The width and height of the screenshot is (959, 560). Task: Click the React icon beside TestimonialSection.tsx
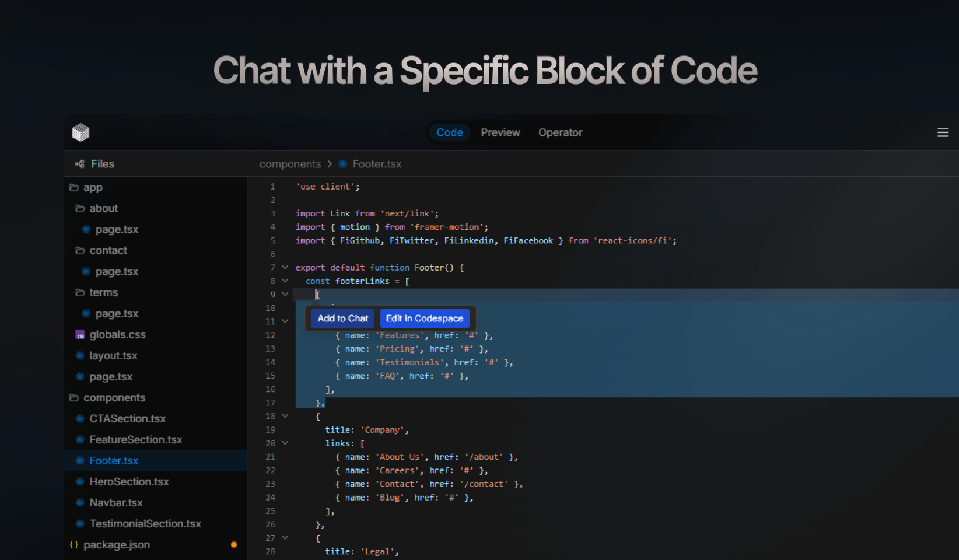pyautogui.click(x=80, y=523)
